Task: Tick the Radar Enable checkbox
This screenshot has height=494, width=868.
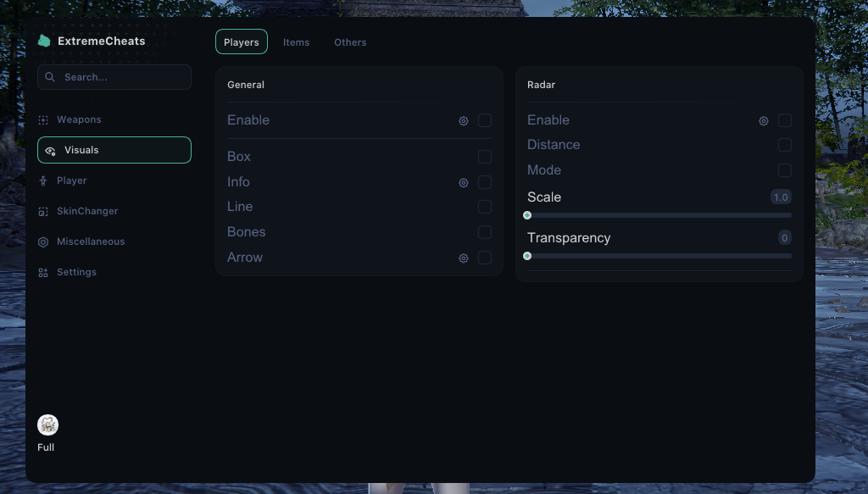Action: (784, 120)
